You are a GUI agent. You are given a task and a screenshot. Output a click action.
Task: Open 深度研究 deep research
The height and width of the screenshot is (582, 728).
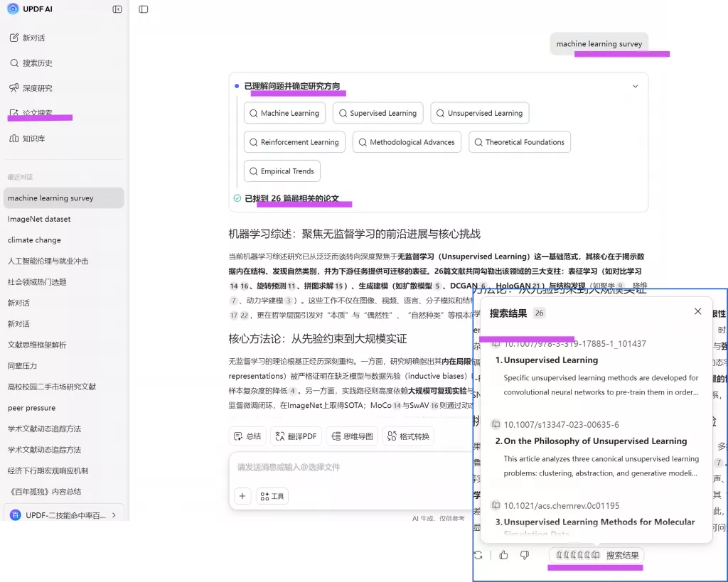pyautogui.click(x=37, y=88)
